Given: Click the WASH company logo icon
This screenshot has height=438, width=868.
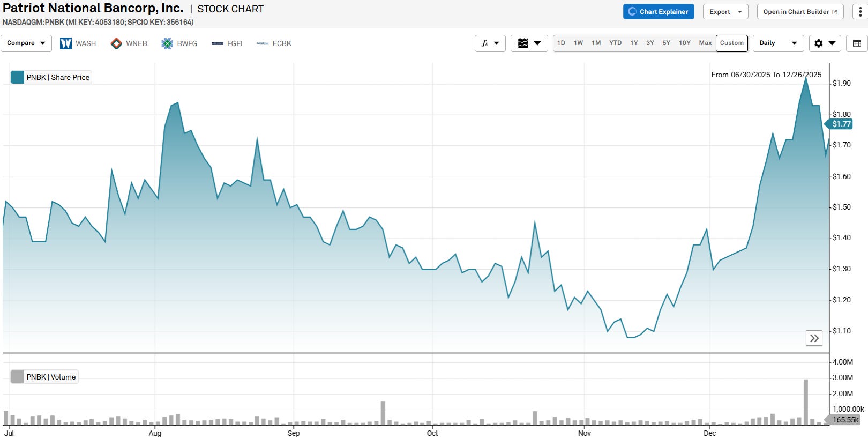Looking at the screenshot, I should coord(66,43).
